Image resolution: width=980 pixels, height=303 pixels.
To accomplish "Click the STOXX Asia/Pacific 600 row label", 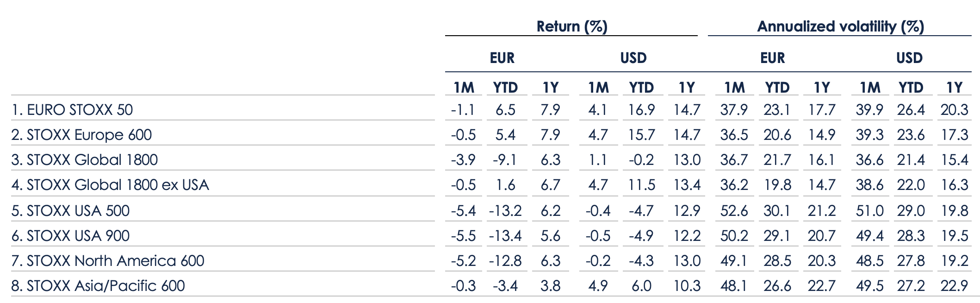I will tap(98, 286).
